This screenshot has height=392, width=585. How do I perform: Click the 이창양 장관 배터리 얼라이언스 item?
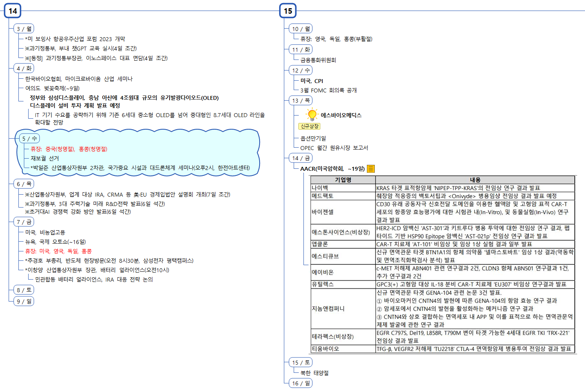click(97, 270)
